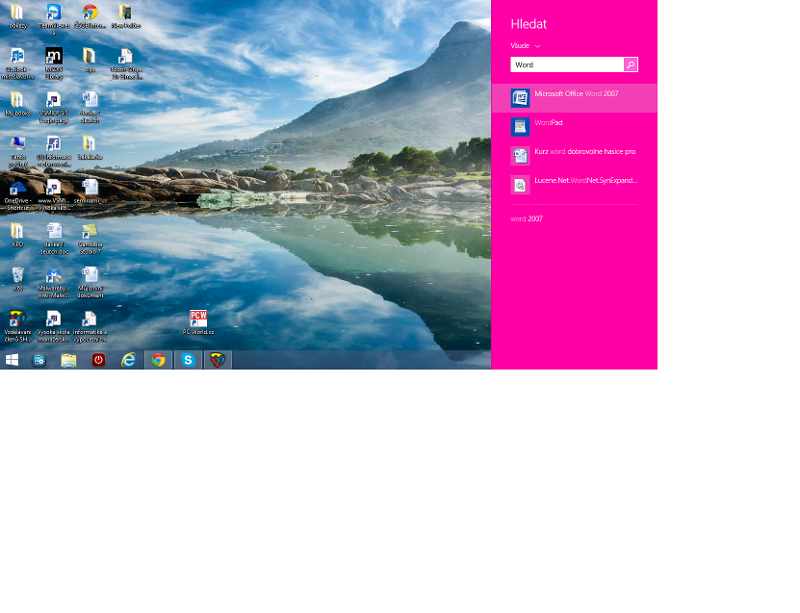Select the OneDrive Shortcut desktop icon
800x613 pixels.
click(17, 195)
